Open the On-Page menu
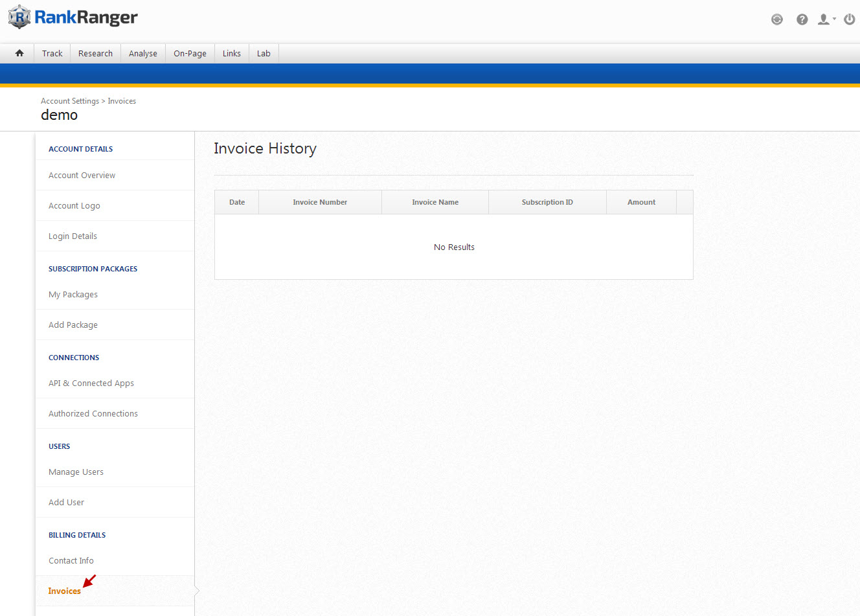The width and height of the screenshot is (860, 616). [x=190, y=53]
